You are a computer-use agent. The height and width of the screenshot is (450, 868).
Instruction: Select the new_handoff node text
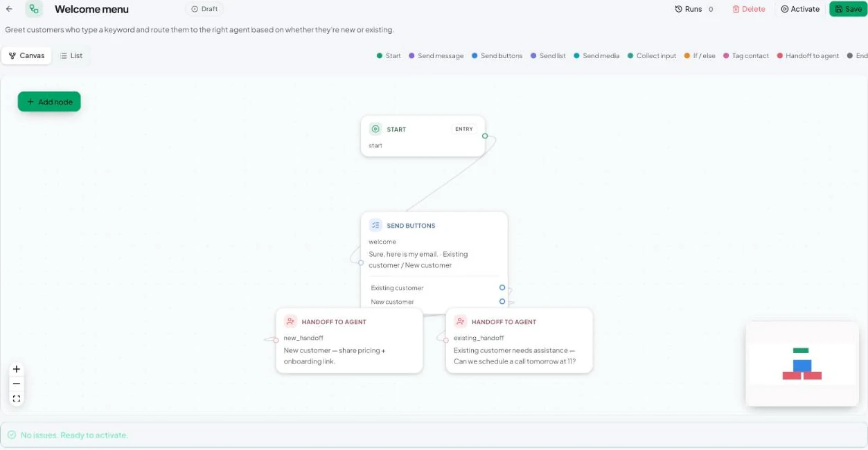335,356
